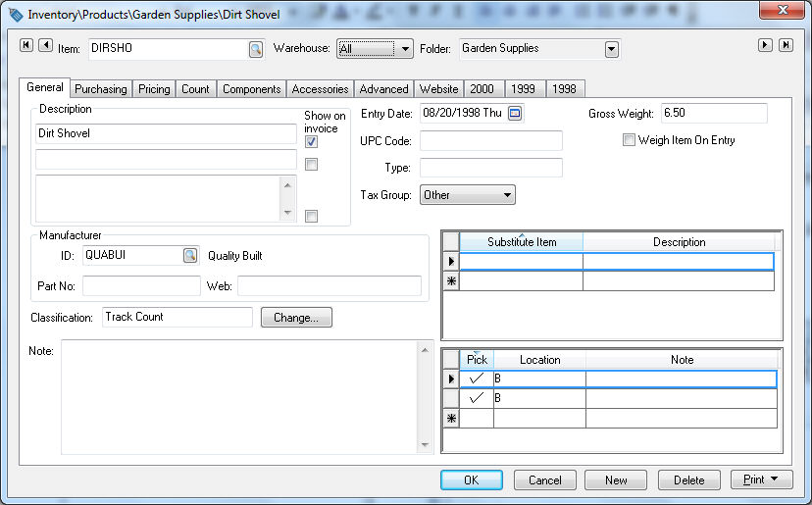The width and height of the screenshot is (812, 505).
Task: Switch to the Components tab
Action: pos(252,89)
